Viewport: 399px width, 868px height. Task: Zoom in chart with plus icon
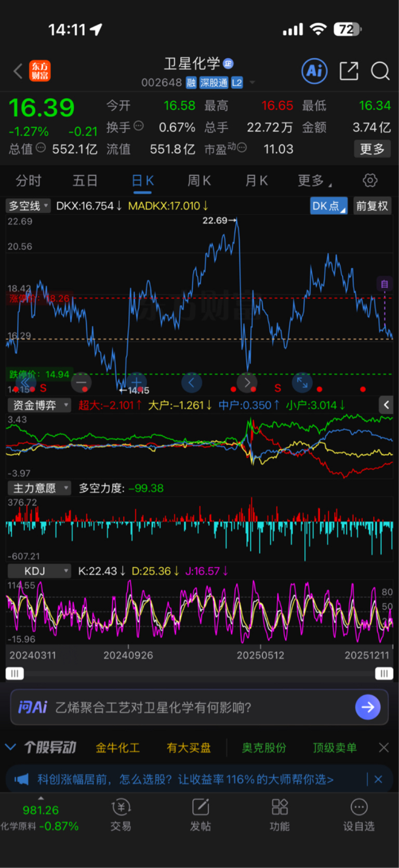(136, 383)
